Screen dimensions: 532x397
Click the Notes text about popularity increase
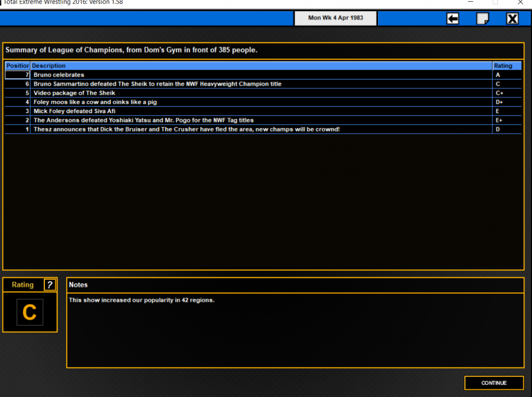coord(141,300)
